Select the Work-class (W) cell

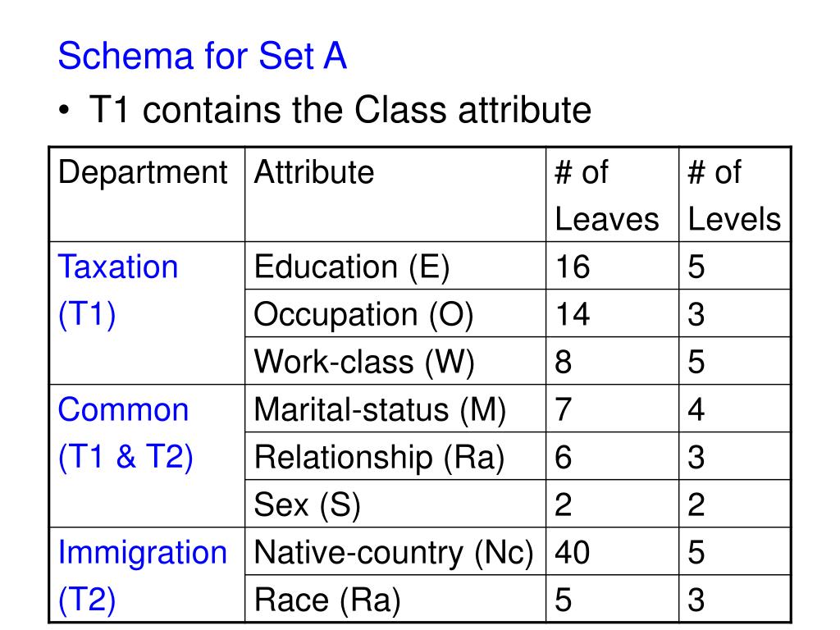click(395, 361)
